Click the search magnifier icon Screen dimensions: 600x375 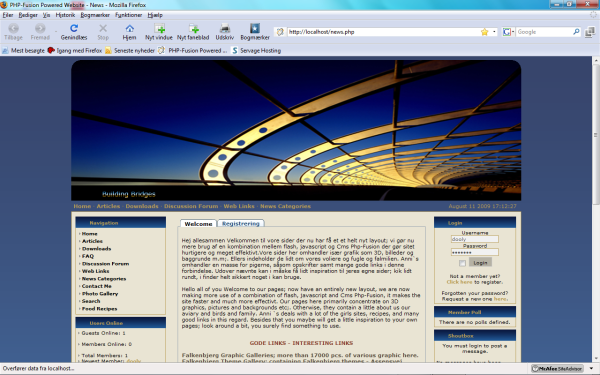[x=576, y=32]
